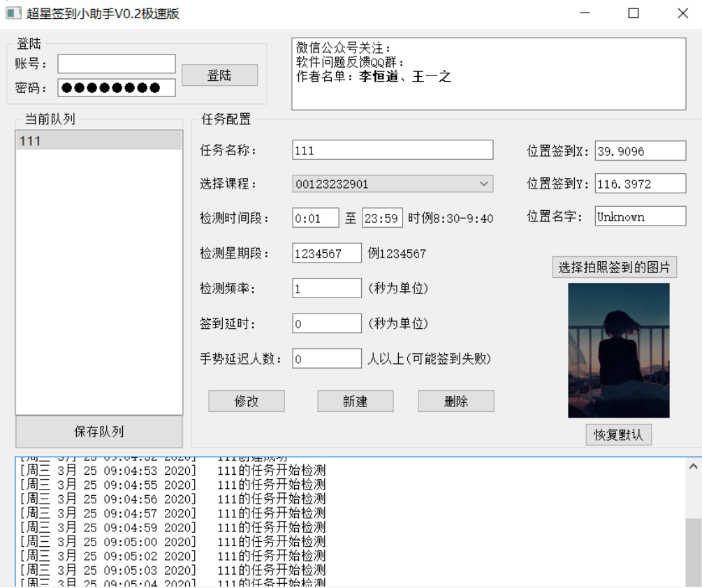The height and width of the screenshot is (588, 702).
Task: Focus the 密码 password field
Action: tap(117, 88)
